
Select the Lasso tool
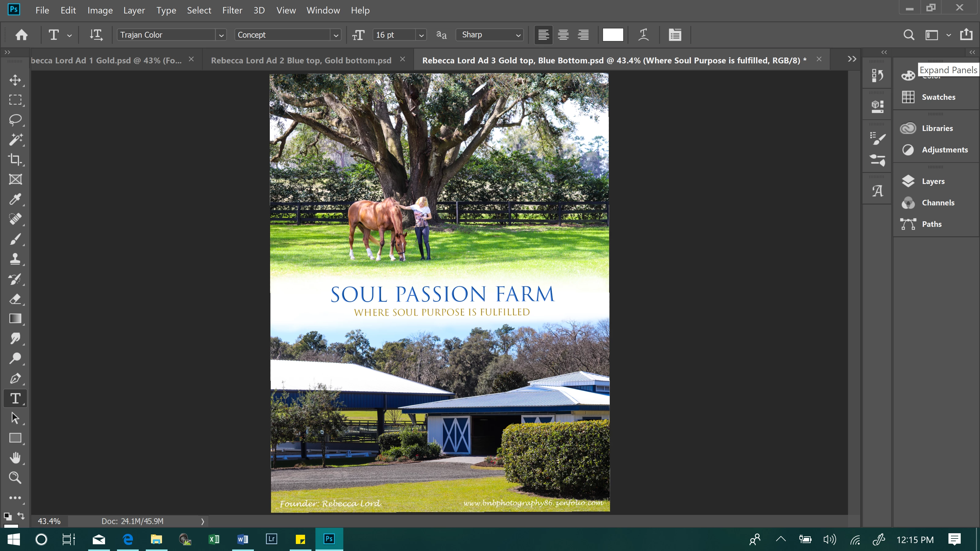coord(15,120)
